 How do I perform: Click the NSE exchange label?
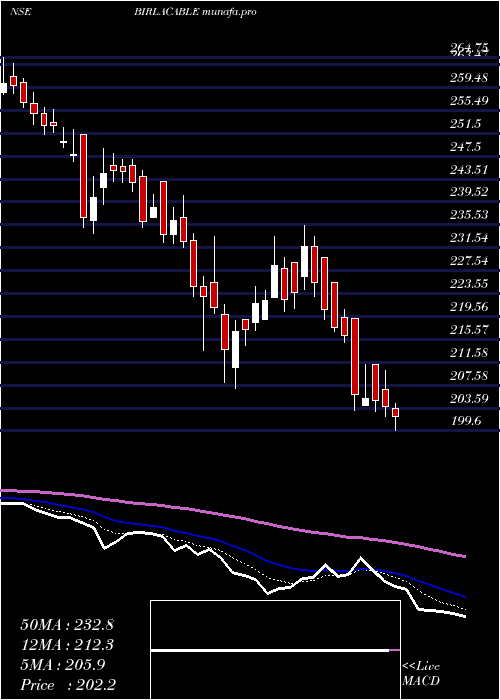(21, 12)
